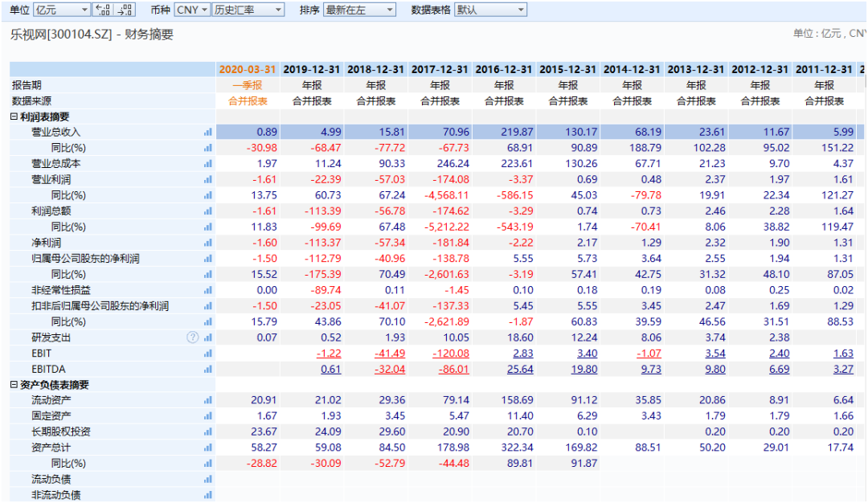Click the 2017 operating profit cell -174.08
This screenshot has width=868, height=503.
click(x=440, y=180)
